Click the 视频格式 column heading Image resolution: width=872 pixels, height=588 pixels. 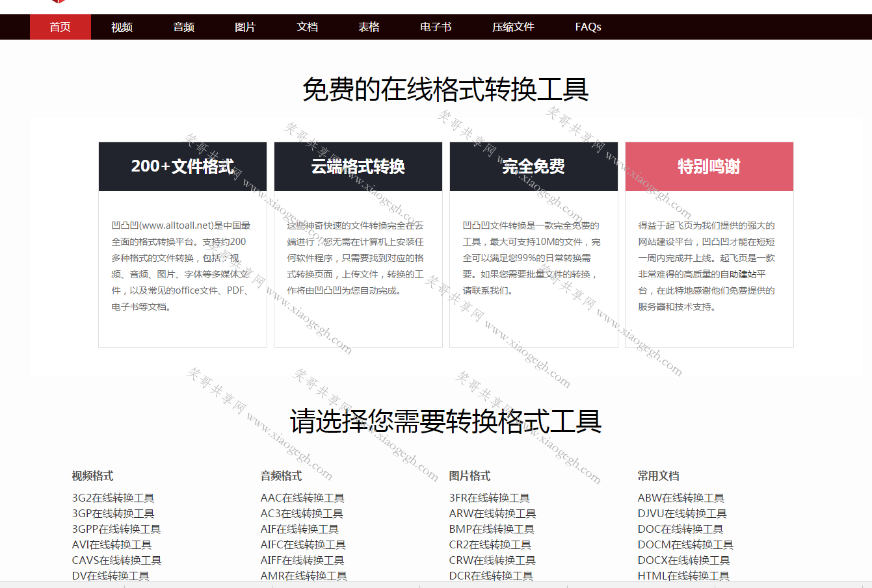click(x=92, y=476)
